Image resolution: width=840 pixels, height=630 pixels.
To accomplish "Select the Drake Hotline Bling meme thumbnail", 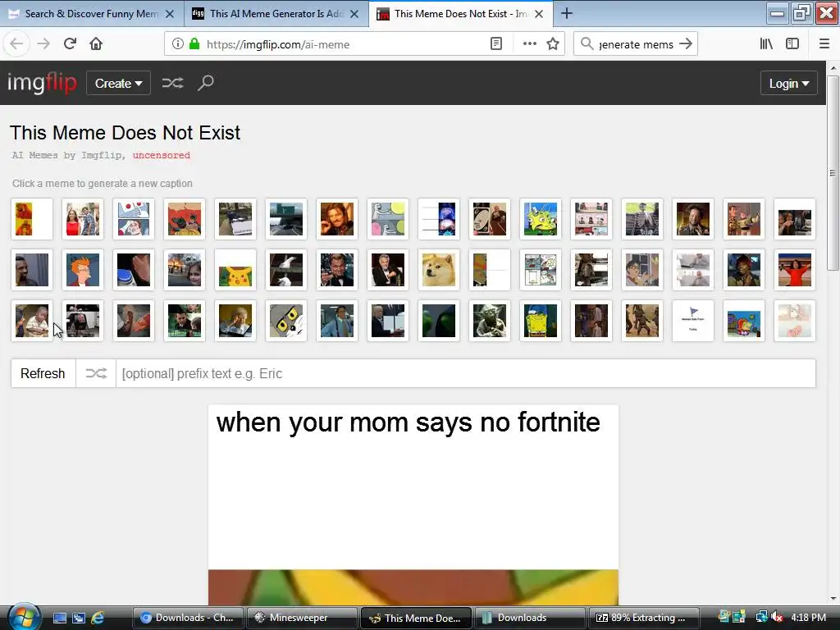I will tap(32, 219).
